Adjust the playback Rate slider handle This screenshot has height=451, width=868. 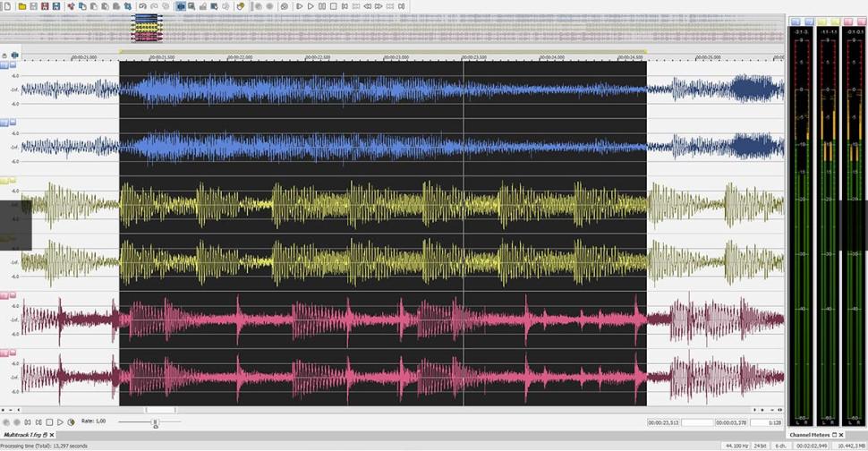(155, 422)
